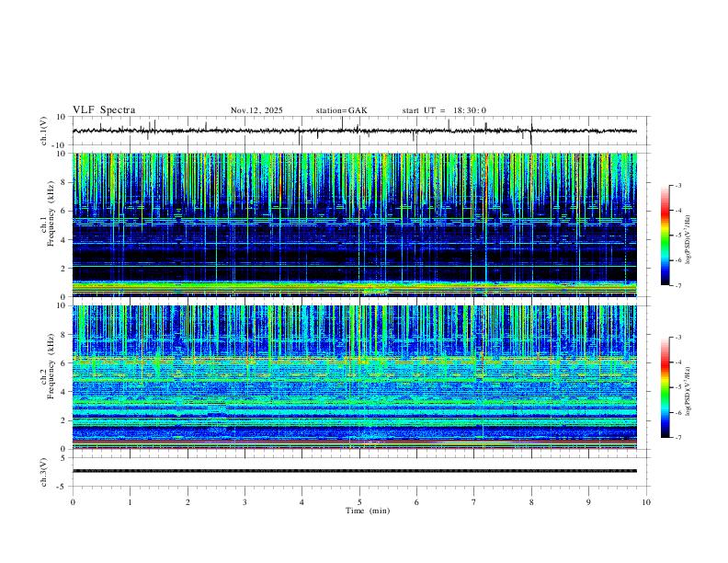728x563 pixels.
Task: Click the time axis tick '2'
Action: pos(188,502)
